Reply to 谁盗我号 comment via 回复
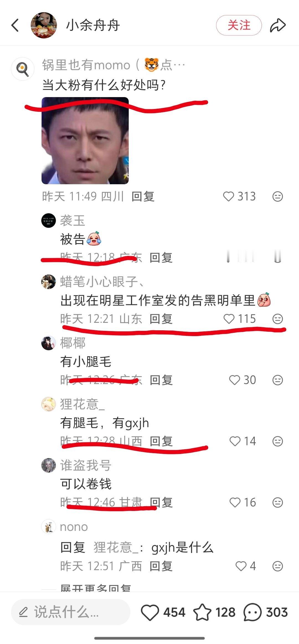Image resolution: width=299 pixels, height=644 pixels. (161, 502)
